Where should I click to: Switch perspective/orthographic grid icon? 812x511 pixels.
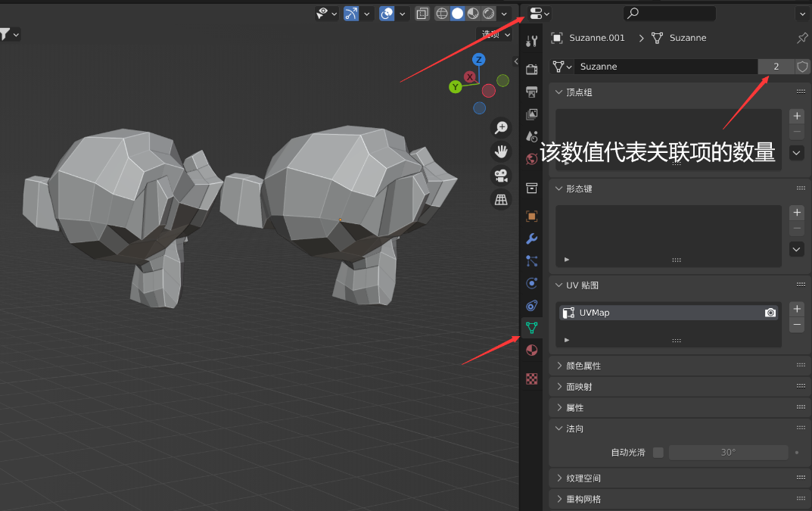click(x=501, y=200)
